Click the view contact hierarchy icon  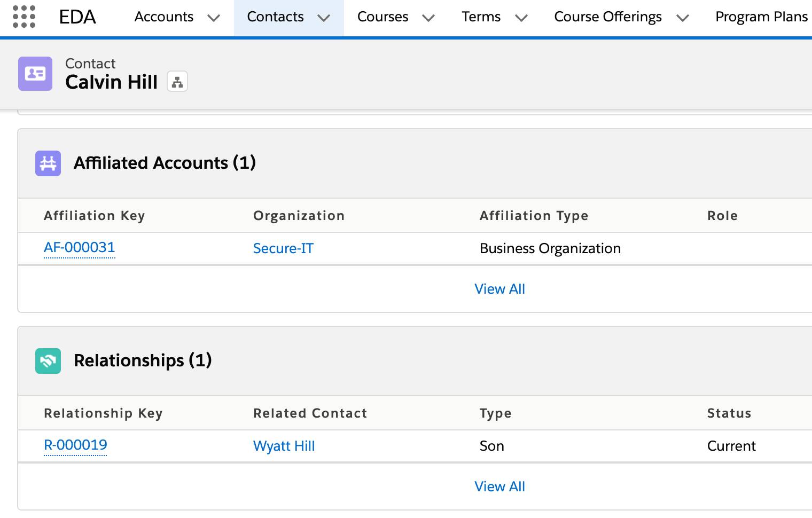(177, 82)
